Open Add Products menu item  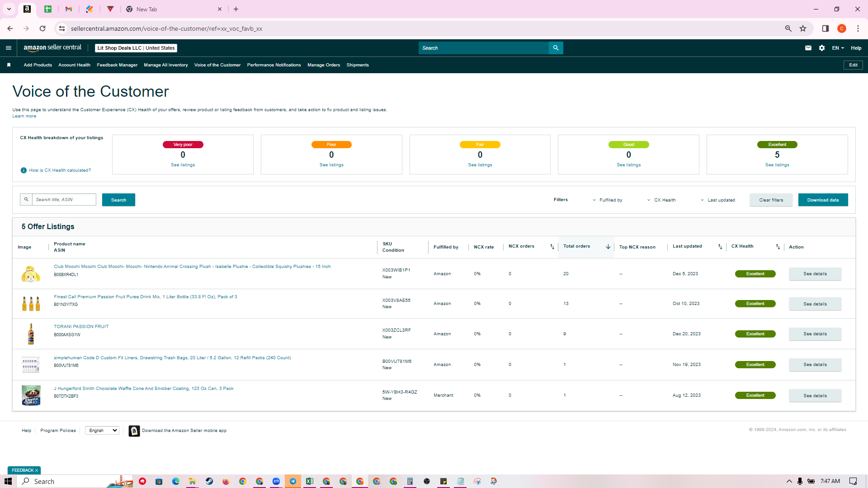38,65
